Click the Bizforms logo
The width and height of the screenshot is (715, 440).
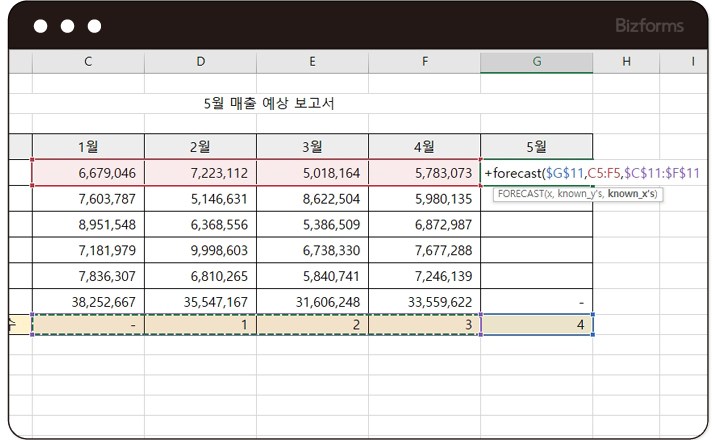coord(647,25)
